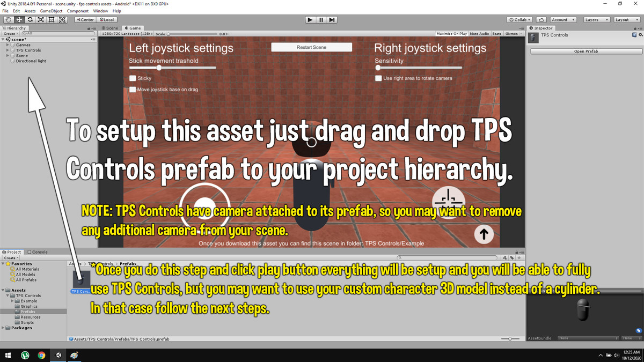Click Restart Scene button
The width and height of the screenshot is (644, 362).
311,47
